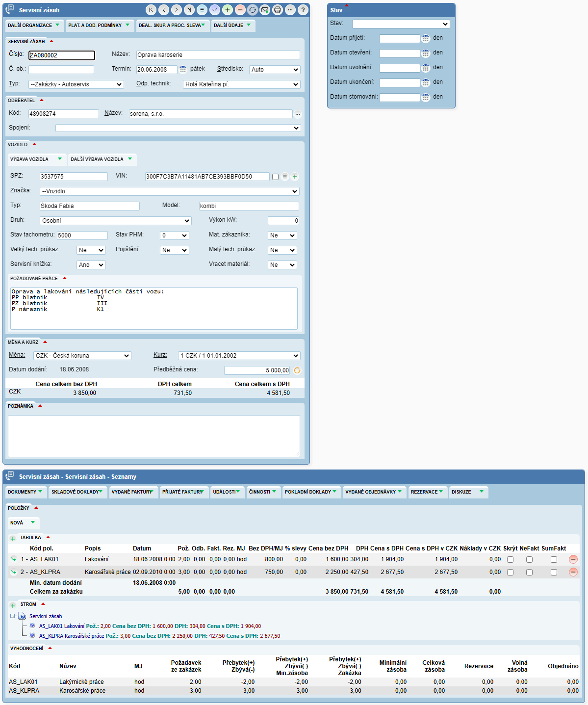588x705 pixels.
Task: Enable the NeFakt checkbox for AS_KLPRA row
Action: pyautogui.click(x=529, y=573)
